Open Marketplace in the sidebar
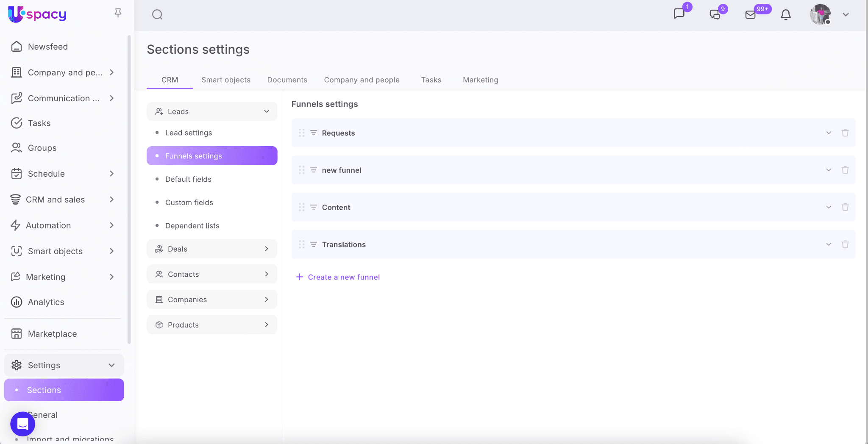The height and width of the screenshot is (444, 868). [52, 334]
